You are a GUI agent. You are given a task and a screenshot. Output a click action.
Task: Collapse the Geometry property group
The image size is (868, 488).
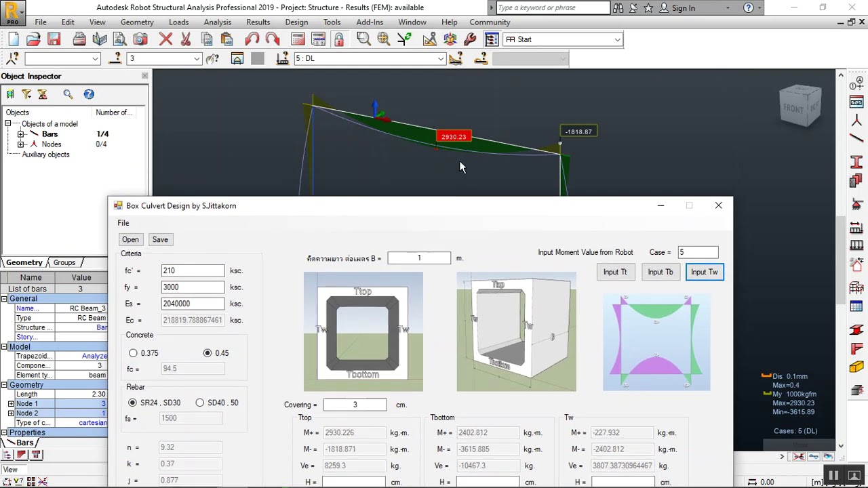click(x=4, y=385)
